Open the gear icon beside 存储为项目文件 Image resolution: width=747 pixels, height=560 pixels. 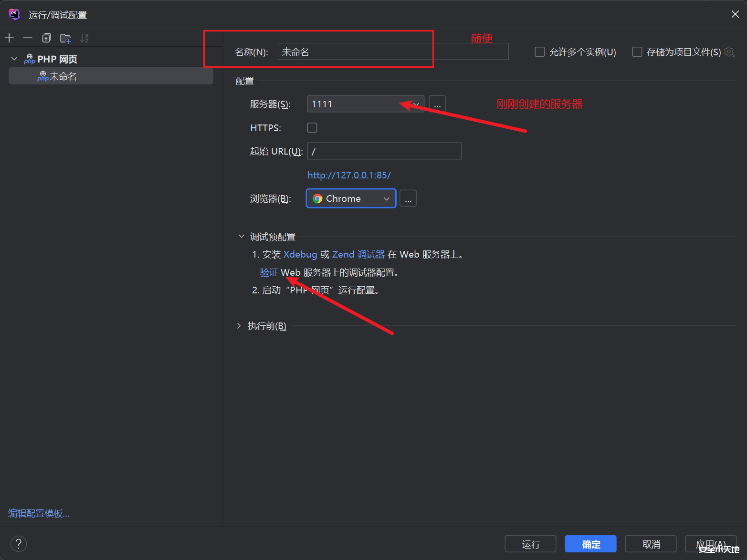coord(729,52)
